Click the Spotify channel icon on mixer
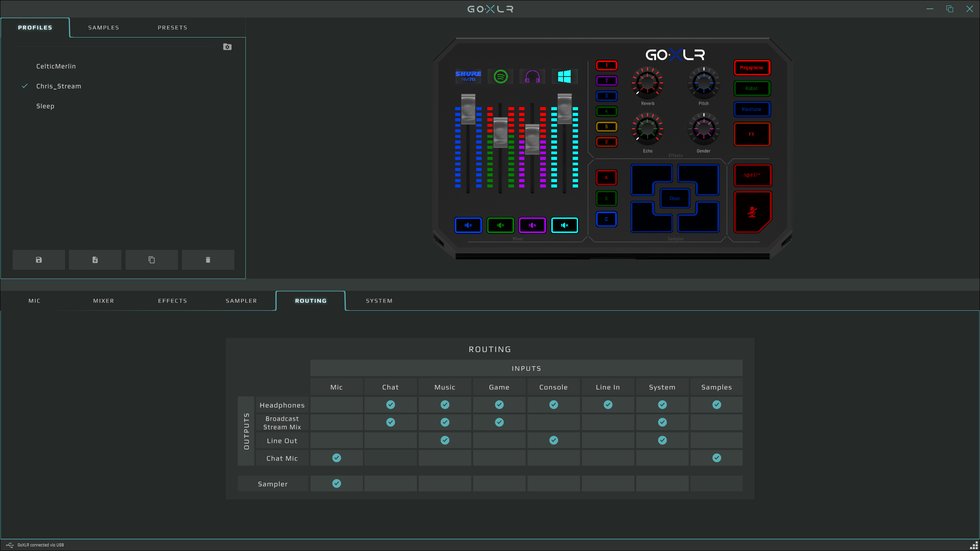980x551 pixels. (500, 77)
